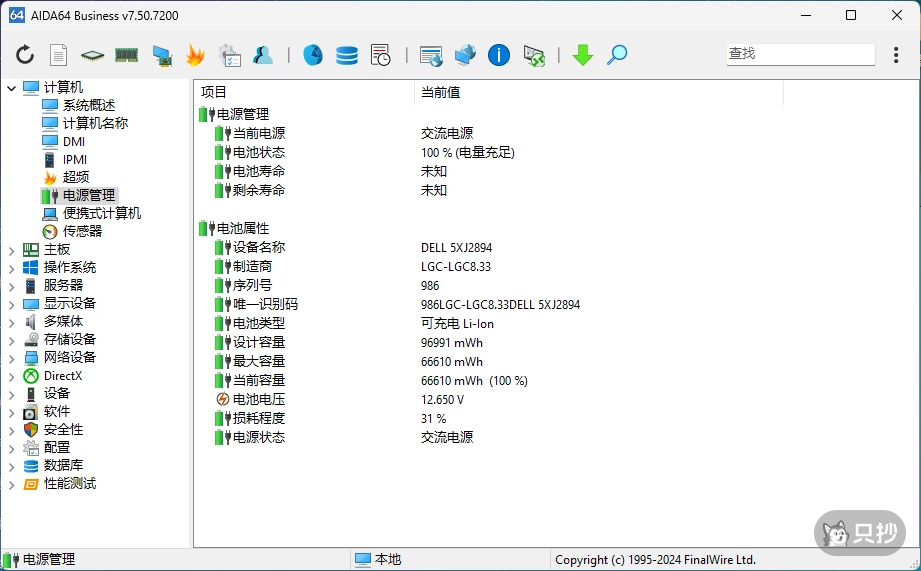
Task: Select the 超频 tree item
Action: [x=75, y=177]
